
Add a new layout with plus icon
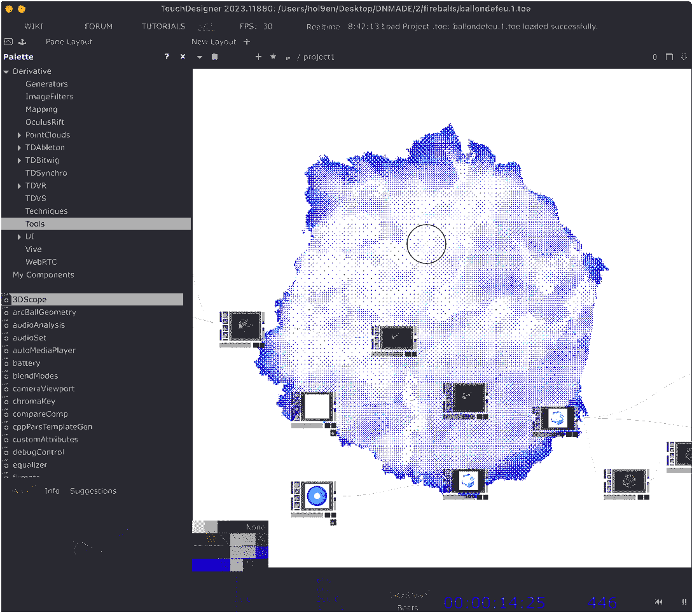pyautogui.click(x=247, y=42)
